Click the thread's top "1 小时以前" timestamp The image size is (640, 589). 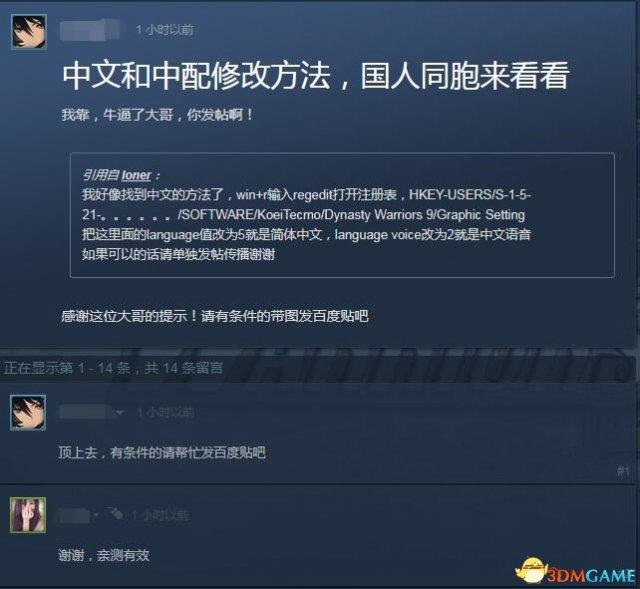coord(164,29)
